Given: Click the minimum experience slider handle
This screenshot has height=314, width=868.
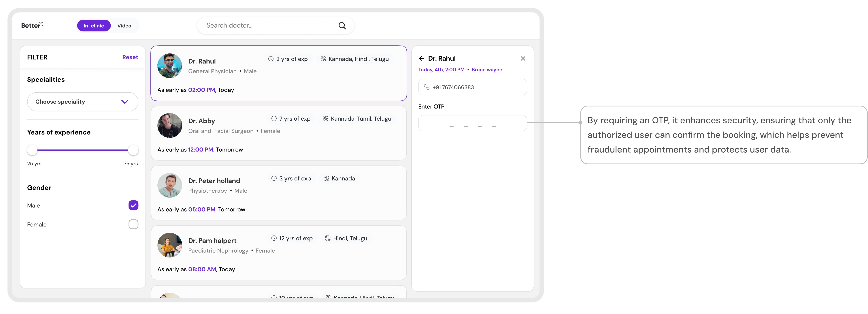Looking at the screenshot, I should (32, 150).
